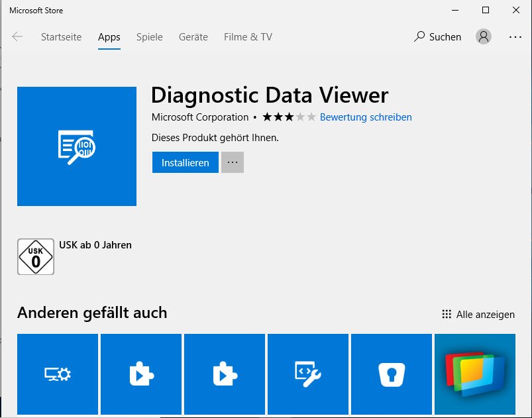Viewport: 532px width, 418px height.
Task: Open the top-right more options menu
Action: [x=515, y=36]
